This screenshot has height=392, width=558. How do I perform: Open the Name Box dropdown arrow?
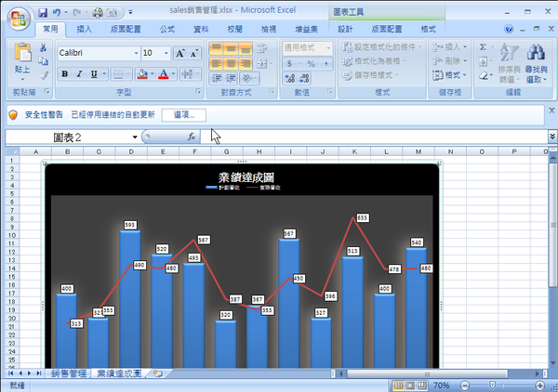[135, 137]
